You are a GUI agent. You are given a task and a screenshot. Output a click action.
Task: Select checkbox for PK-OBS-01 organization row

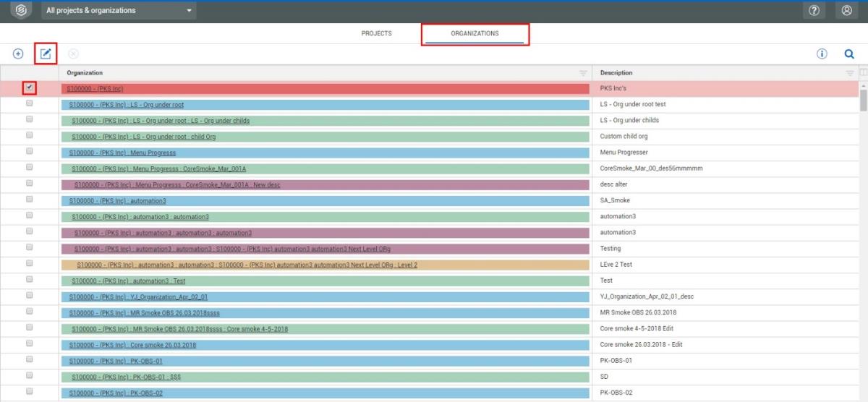29,359
